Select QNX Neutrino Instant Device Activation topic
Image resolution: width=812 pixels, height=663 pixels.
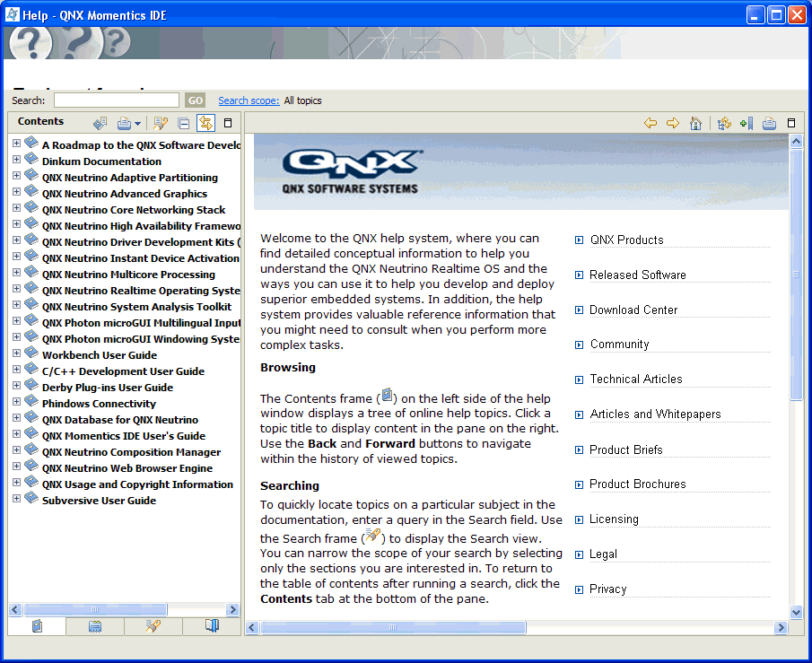click(x=140, y=258)
